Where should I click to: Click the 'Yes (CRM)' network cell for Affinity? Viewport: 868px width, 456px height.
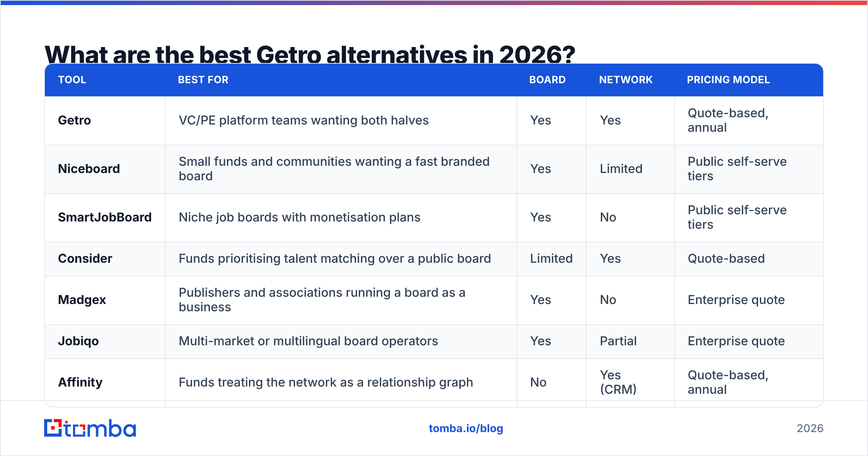tap(618, 382)
